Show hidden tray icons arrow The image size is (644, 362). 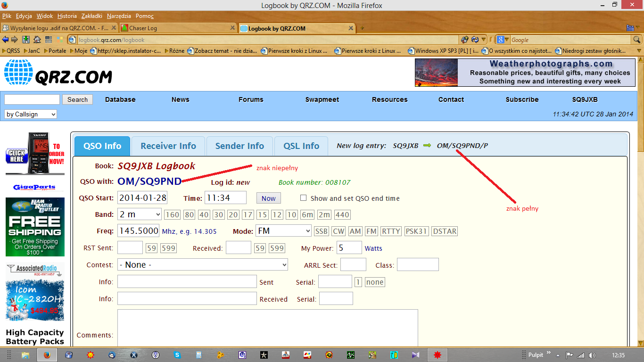pos(558,355)
